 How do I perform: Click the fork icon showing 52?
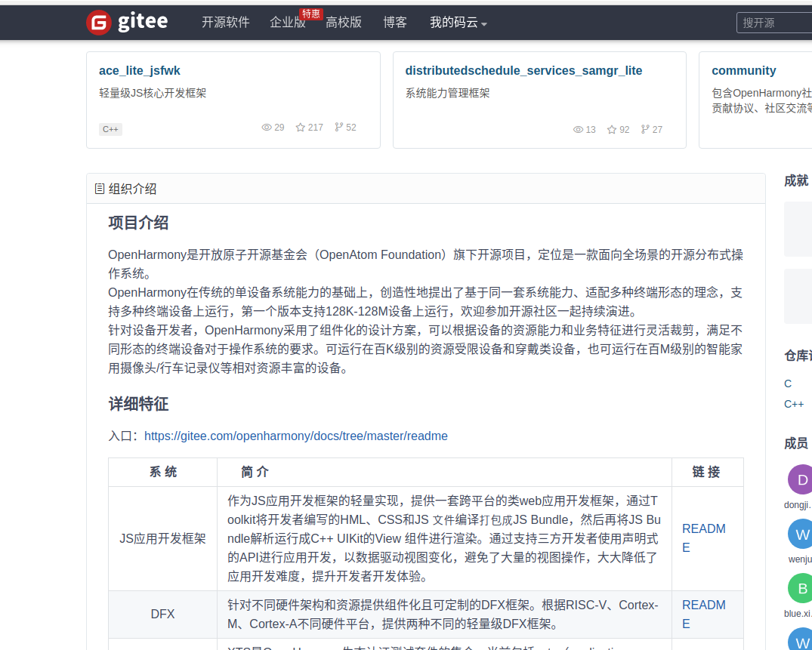pyautogui.click(x=338, y=128)
